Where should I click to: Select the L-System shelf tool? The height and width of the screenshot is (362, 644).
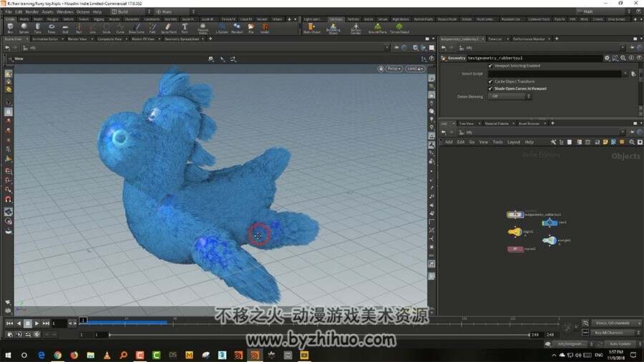coord(222,28)
